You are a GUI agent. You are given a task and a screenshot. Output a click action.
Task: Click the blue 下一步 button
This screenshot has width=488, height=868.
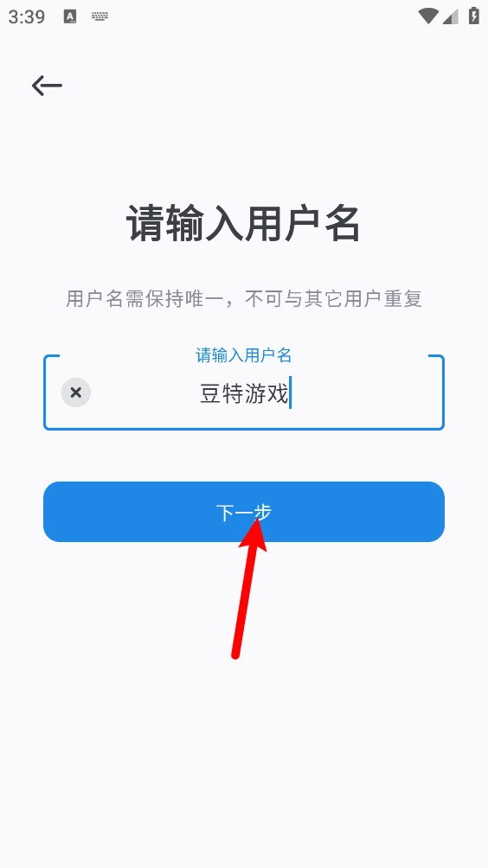point(244,512)
